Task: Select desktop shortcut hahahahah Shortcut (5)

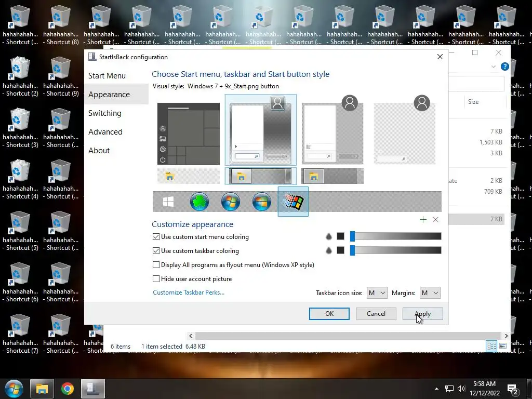Action: (20, 231)
